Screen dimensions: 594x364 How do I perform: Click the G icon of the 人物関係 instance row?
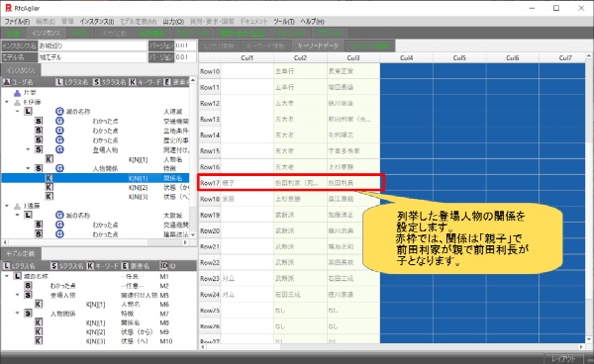pos(59,168)
